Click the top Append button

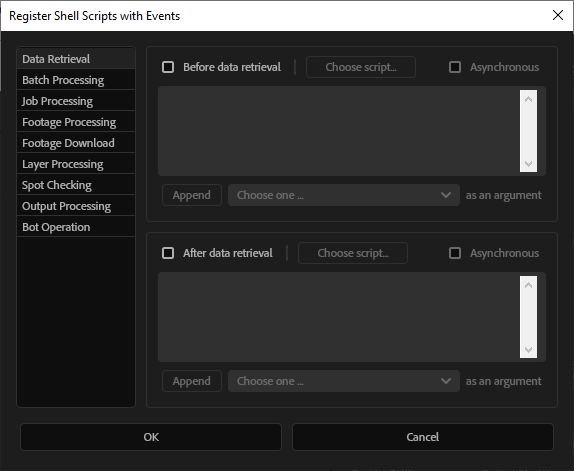coord(192,195)
